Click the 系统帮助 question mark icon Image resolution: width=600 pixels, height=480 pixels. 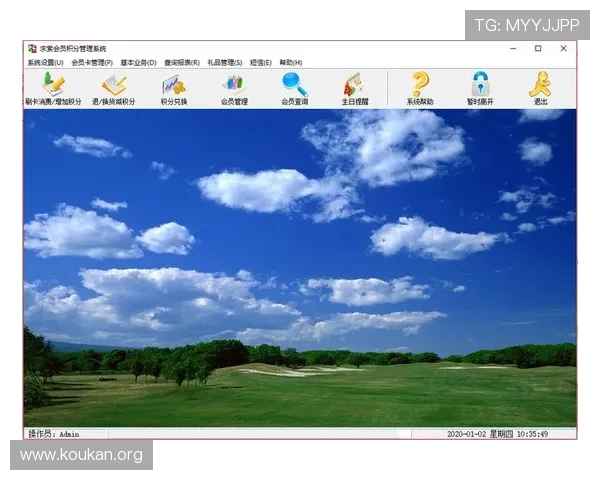[420, 88]
